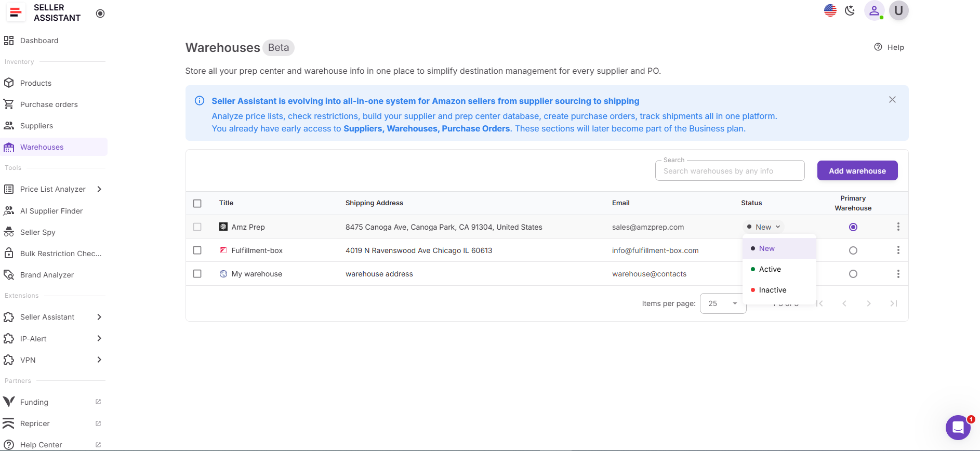Open row options for Amz Prep
Screen dimensions: 980x451
pos(898,227)
